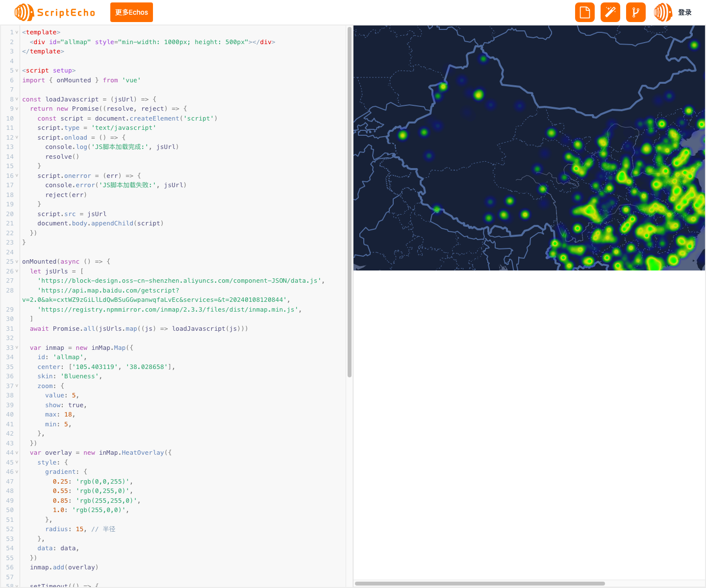This screenshot has width=706, height=588.
Task: Click 'max: 18' on line 40
Action: point(59,415)
